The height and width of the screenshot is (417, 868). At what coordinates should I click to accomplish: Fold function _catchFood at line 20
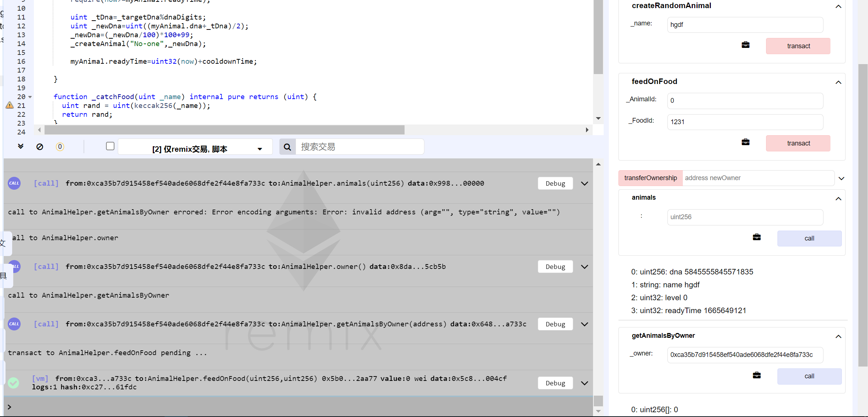30,97
